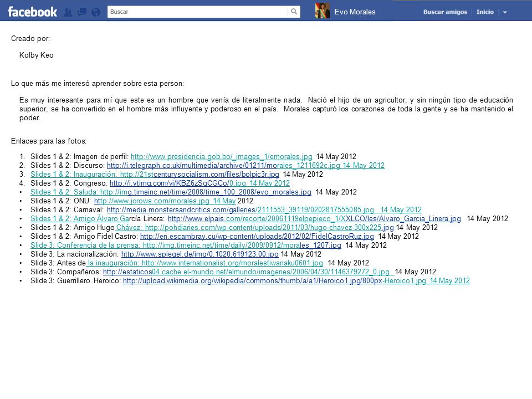Open spiegel.de nacionalización image link

pyautogui.click(x=200, y=254)
